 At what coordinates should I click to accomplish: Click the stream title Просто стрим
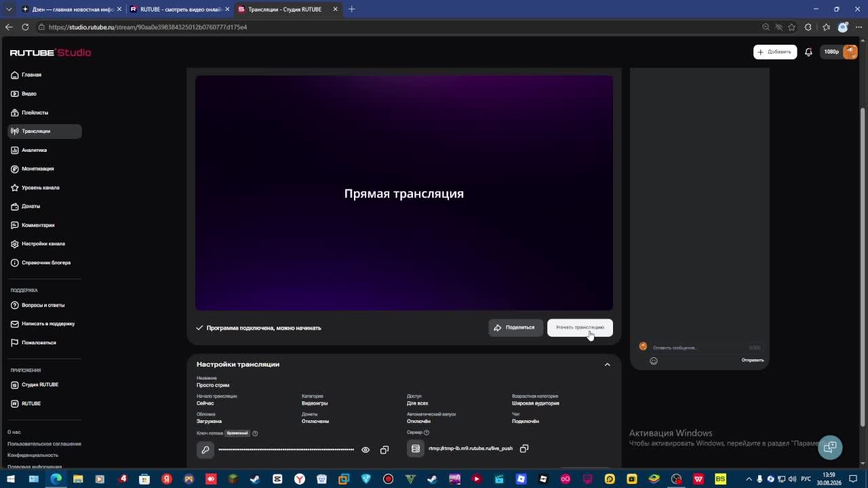click(213, 385)
